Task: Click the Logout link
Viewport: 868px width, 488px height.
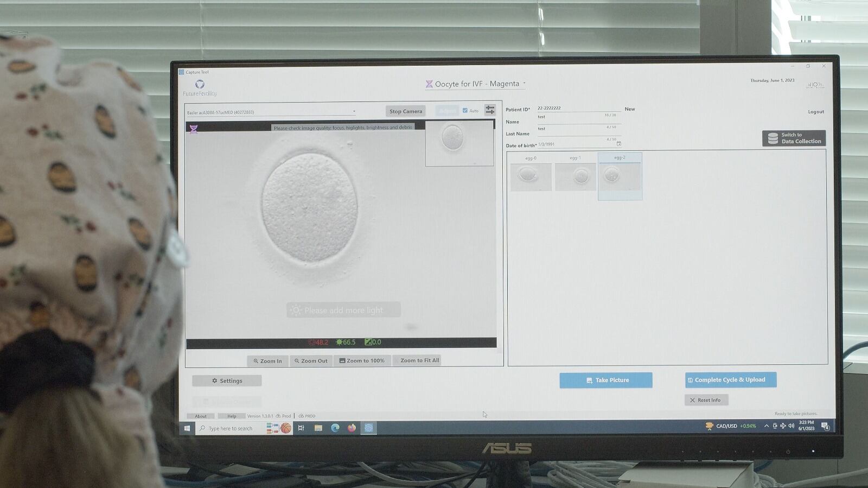Action: coord(815,112)
